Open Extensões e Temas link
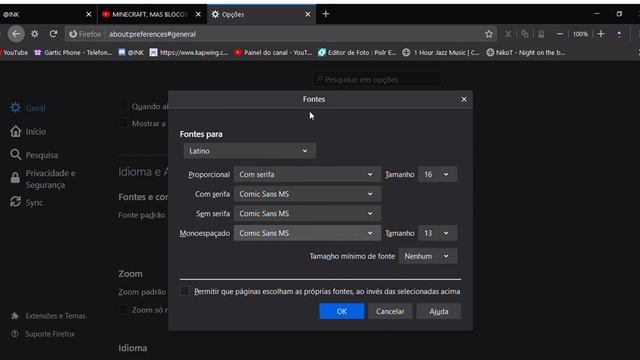The height and width of the screenshot is (360, 640). click(x=48, y=316)
